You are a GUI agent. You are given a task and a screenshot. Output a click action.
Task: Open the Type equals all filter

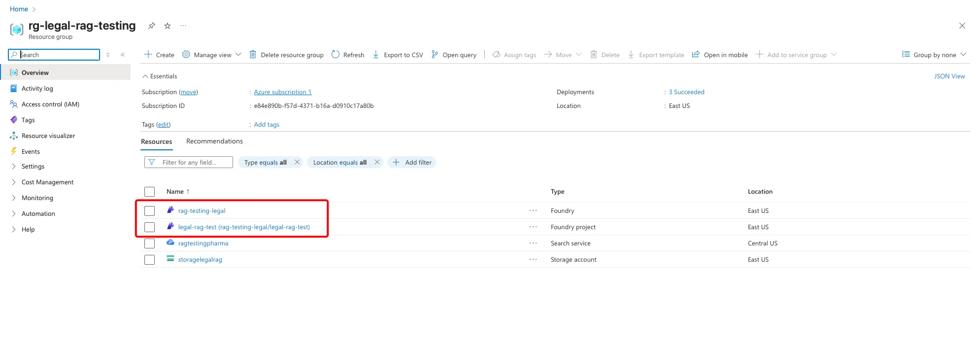(x=266, y=162)
